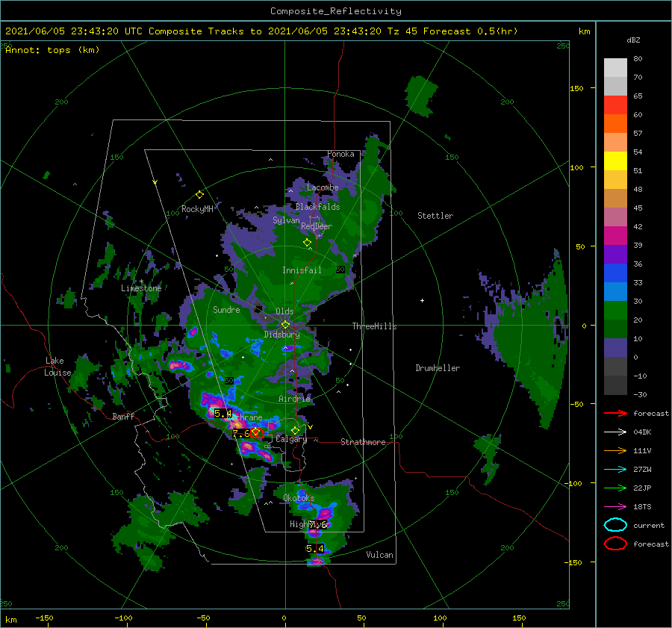Click the Stettler city label
The height and width of the screenshot is (628, 672).
pos(435,216)
